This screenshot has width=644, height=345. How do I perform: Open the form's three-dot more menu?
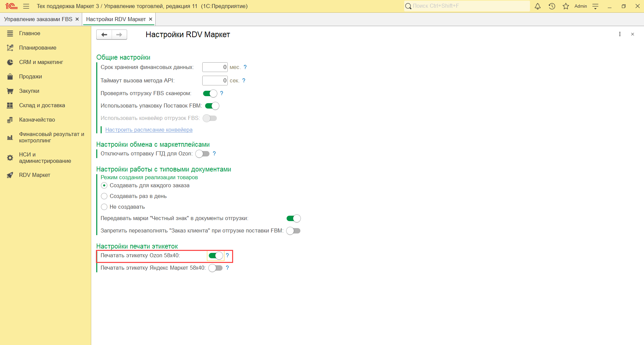[620, 34]
